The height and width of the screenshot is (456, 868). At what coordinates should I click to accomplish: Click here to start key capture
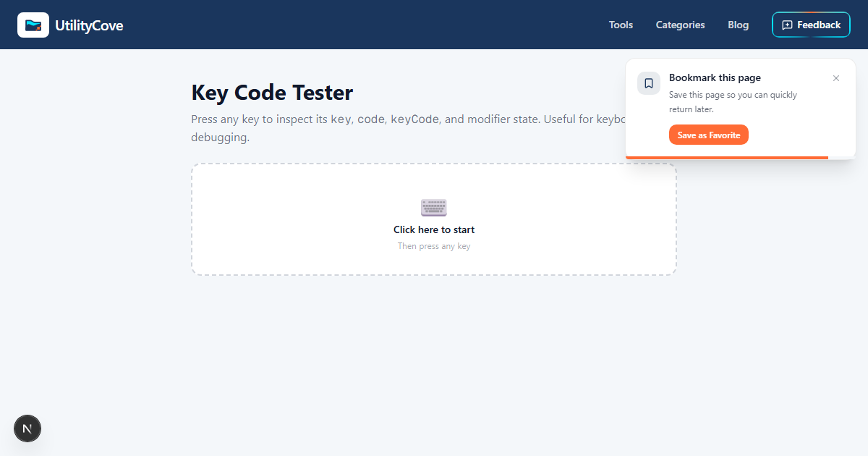point(434,229)
